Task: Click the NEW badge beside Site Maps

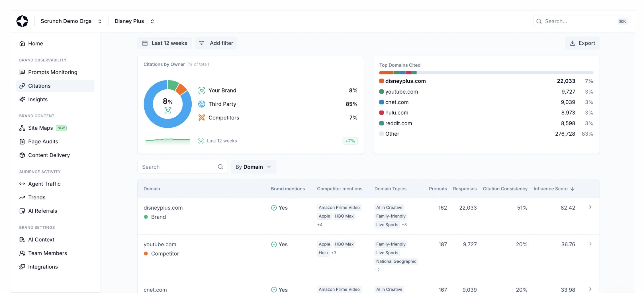Action: (x=61, y=128)
